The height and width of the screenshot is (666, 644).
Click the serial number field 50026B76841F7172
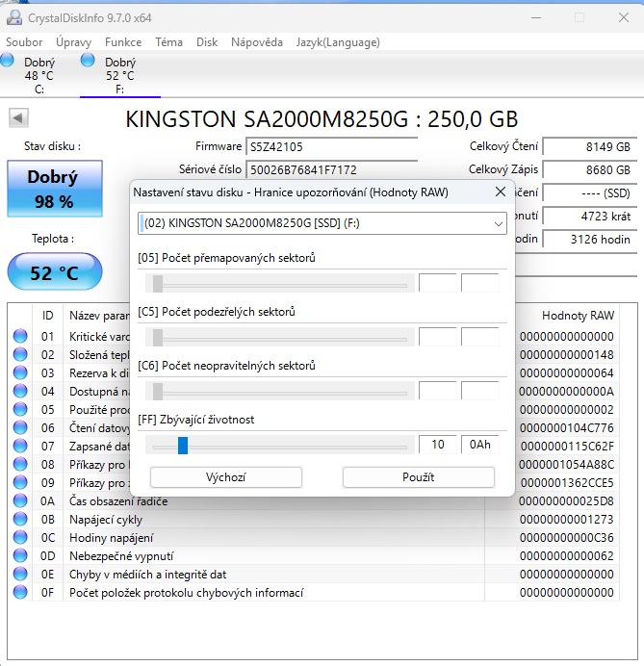pos(332,170)
